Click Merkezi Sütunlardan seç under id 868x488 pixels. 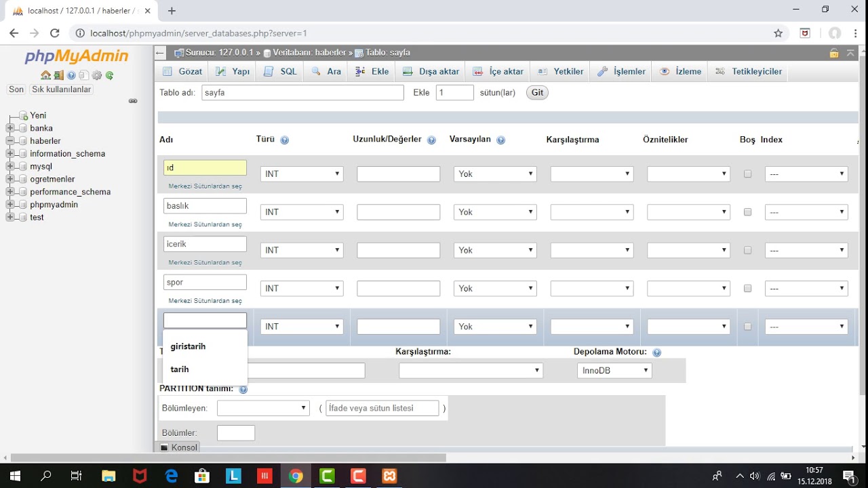(205, 186)
